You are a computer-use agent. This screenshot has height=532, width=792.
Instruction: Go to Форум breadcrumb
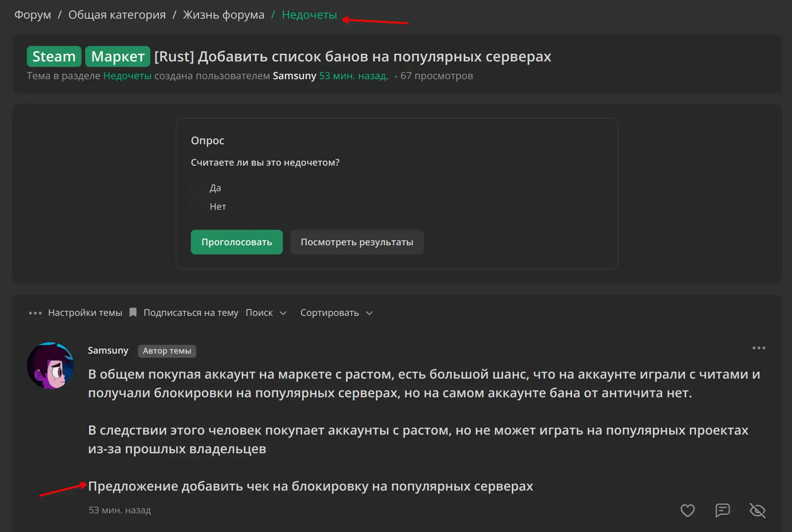33,15
